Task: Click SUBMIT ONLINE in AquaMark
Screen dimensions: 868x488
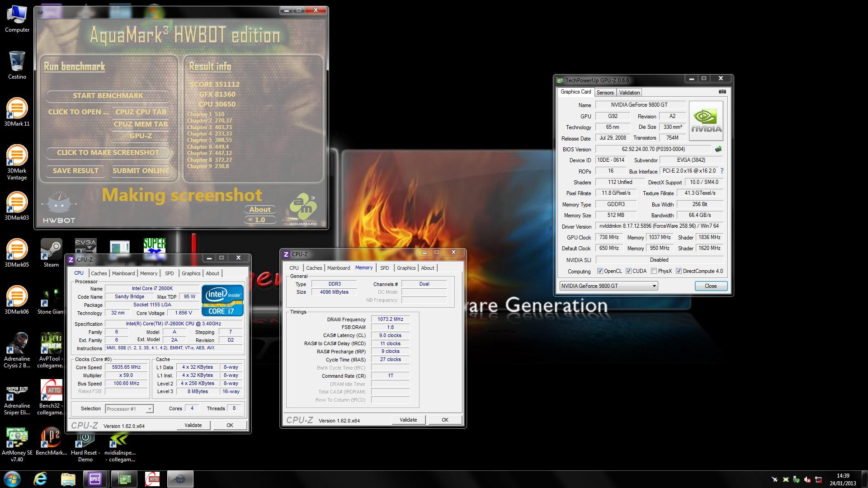Action: pos(141,171)
